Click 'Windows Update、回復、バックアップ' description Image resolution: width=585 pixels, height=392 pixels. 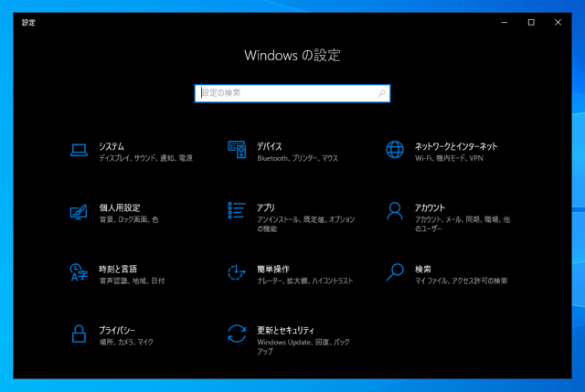(x=303, y=346)
